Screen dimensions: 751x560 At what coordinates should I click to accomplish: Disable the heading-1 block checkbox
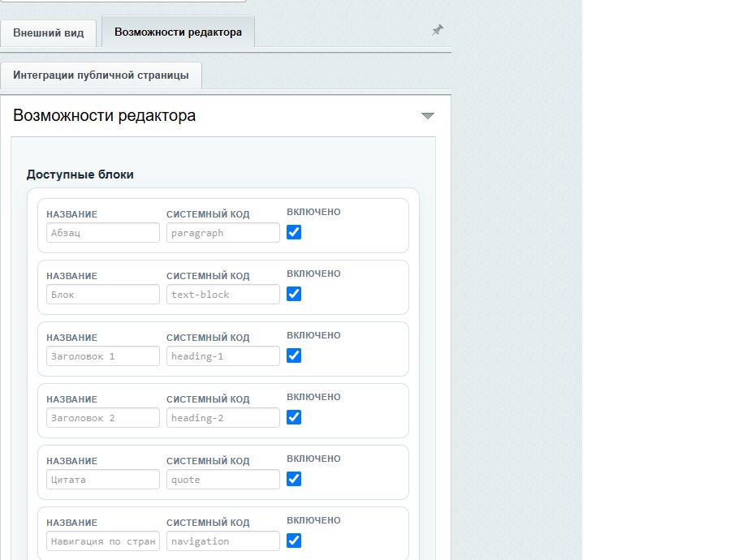point(294,355)
